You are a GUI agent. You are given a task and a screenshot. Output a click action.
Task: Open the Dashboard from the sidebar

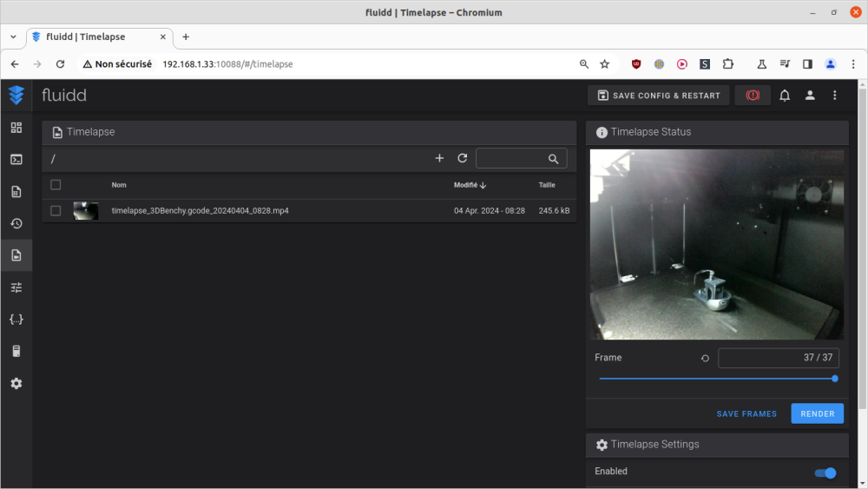16,128
